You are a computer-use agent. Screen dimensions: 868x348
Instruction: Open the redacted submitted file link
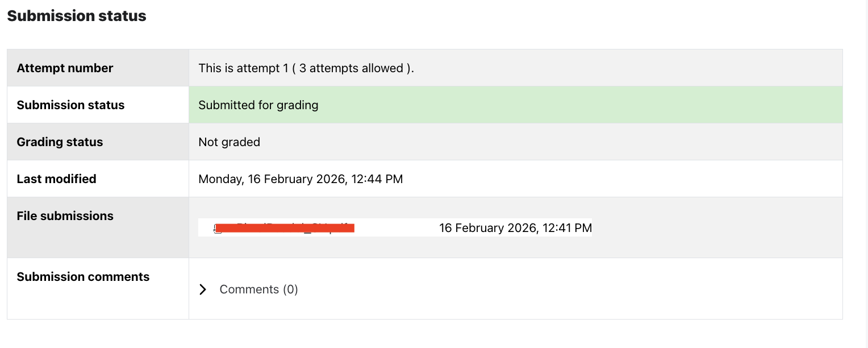[290, 228]
